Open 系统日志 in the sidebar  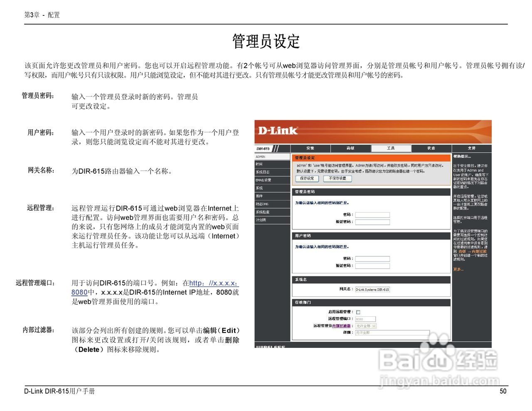click(x=272, y=172)
